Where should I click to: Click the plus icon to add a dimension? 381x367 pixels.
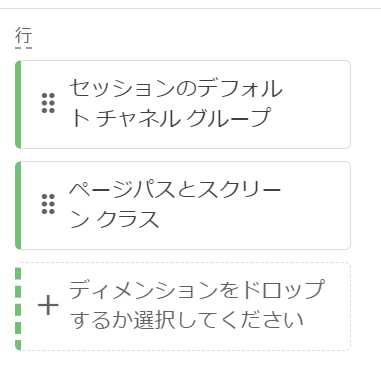coord(48,305)
